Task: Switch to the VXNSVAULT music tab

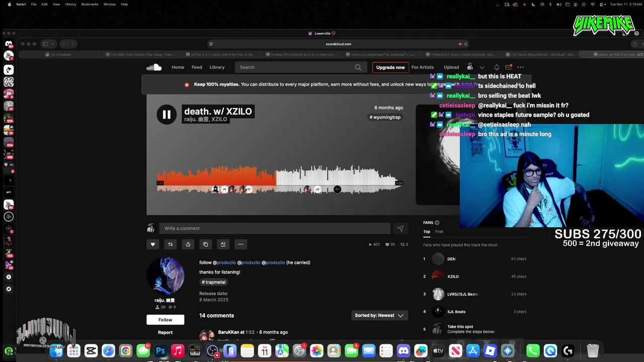Action: click(x=463, y=54)
